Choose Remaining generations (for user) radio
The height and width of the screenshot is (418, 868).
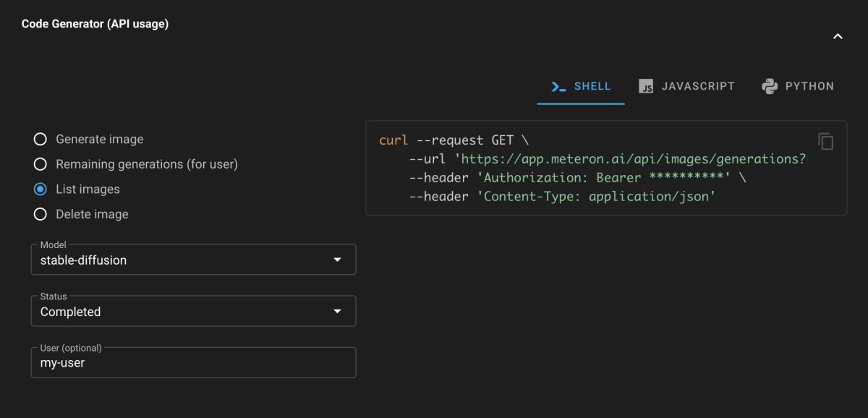(x=41, y=164)
